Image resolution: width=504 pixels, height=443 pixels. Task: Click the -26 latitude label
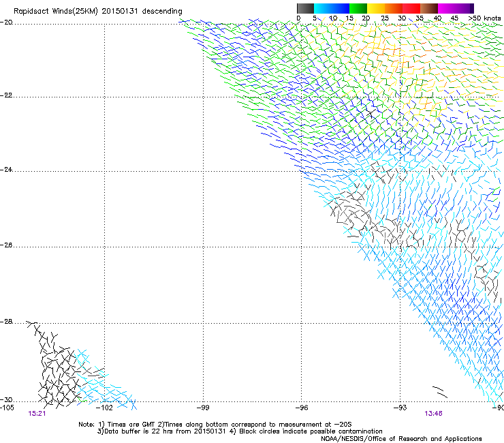point(6,245)
